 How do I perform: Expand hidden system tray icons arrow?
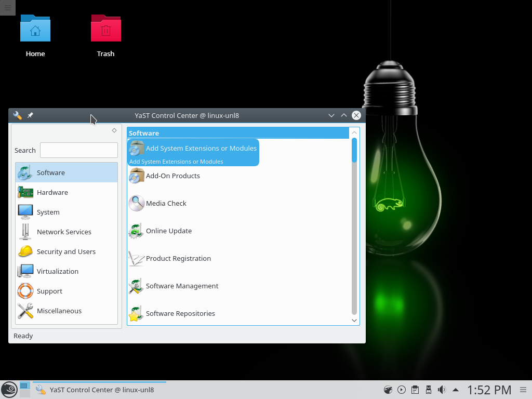click(x=456, y=390)
